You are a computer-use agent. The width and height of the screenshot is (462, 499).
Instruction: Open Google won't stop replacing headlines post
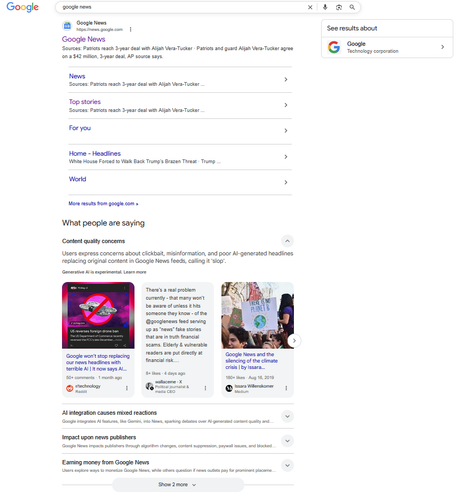click(x=98, y=362)
